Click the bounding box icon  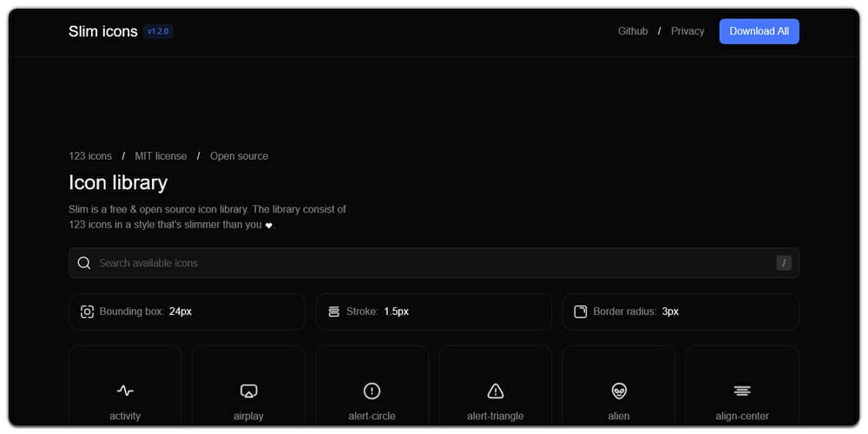click(87, 312)
